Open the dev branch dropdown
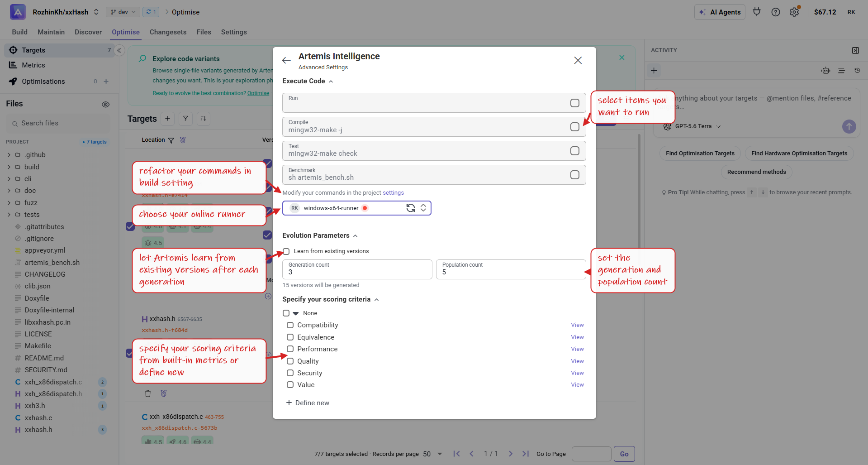The width and height of the screenshot is (868, 465). [x=123, y=12]
